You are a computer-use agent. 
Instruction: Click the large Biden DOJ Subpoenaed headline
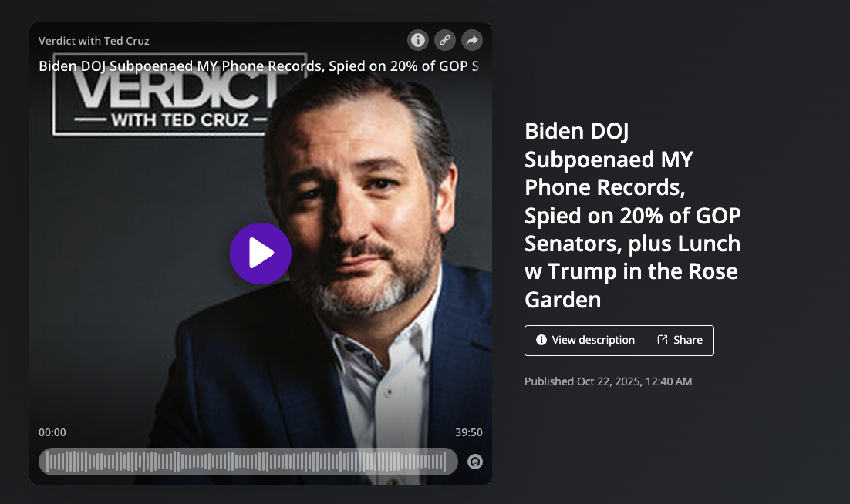pyautogui.click(x=632, y=215)
